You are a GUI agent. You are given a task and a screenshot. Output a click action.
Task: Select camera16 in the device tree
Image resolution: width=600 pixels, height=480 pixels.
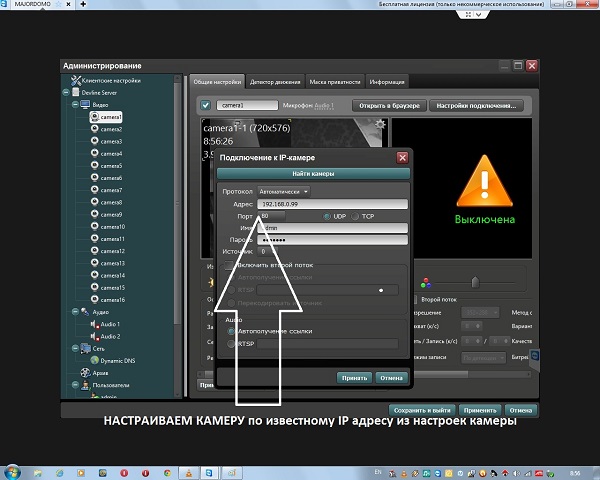tap(110, 300)
